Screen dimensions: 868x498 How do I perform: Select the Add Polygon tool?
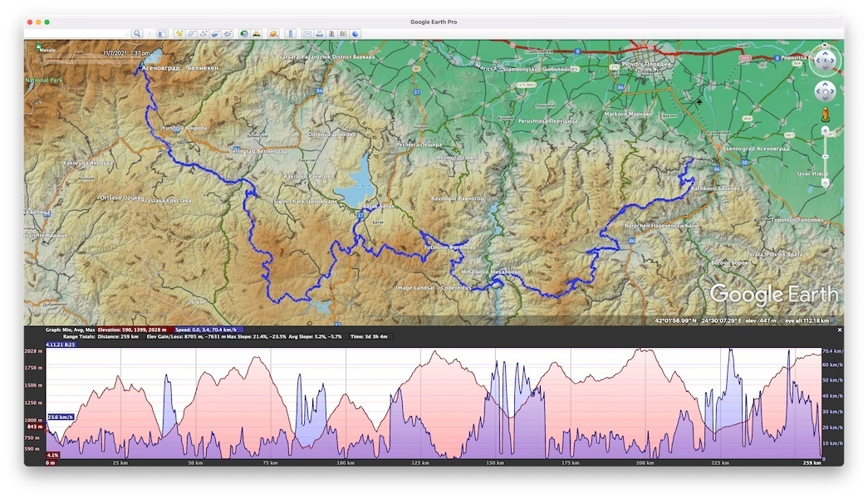coord(192,34)
